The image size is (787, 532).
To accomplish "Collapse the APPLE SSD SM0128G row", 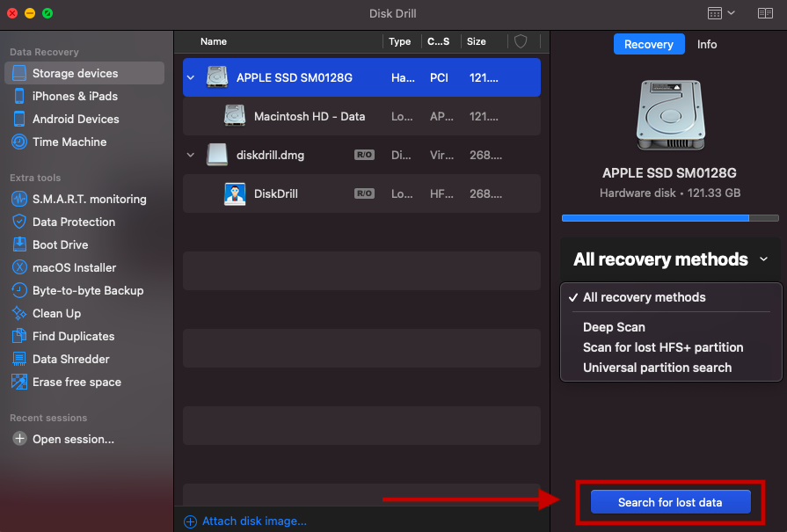I will [x=191, y=77].
